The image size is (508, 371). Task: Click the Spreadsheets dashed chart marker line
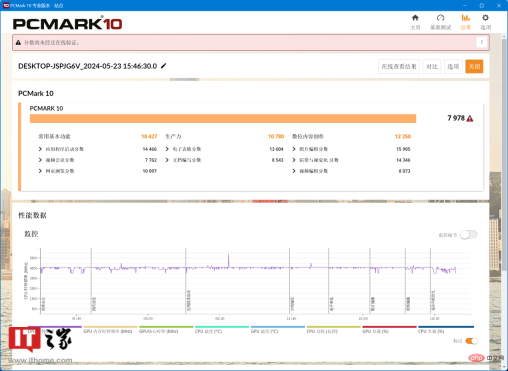329,281
